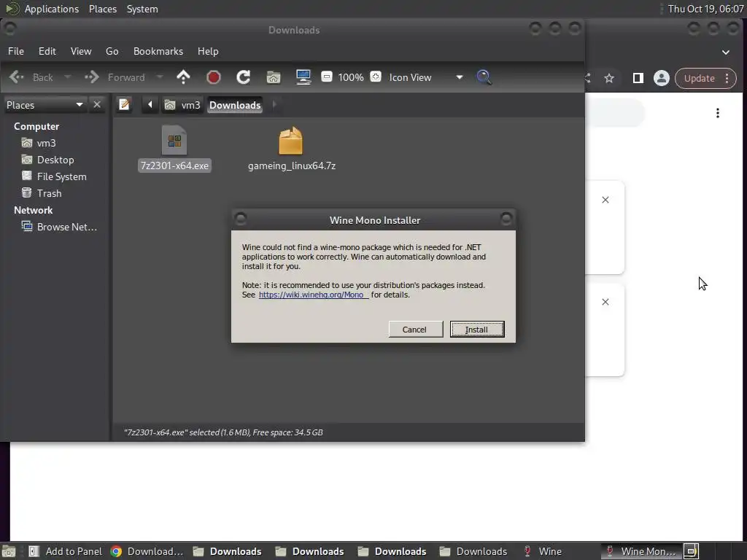747x560 pixels.
Task: Select the gameing_linux64.7z archive icon
Action: point(290,141)
